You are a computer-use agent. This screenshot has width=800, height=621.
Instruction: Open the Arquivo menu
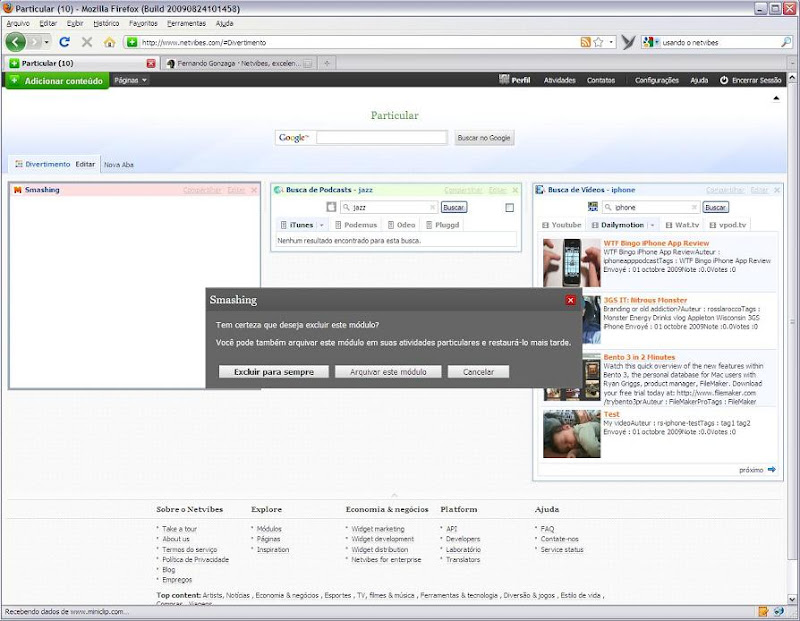(18, 23)
